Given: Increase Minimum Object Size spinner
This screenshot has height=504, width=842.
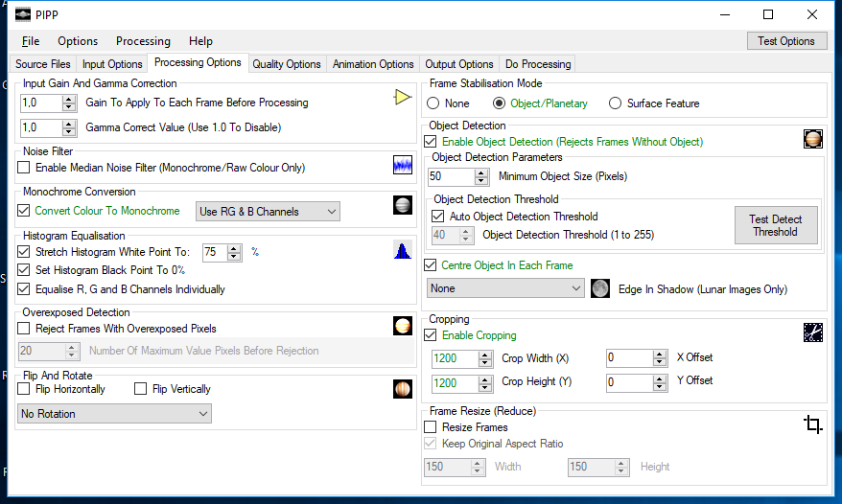Looking at the screenshot, I should [481, 172].
